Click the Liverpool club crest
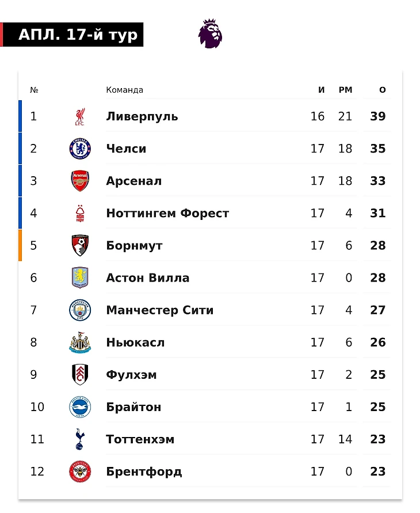The image size is (420, 513). (x=80, y=117)
